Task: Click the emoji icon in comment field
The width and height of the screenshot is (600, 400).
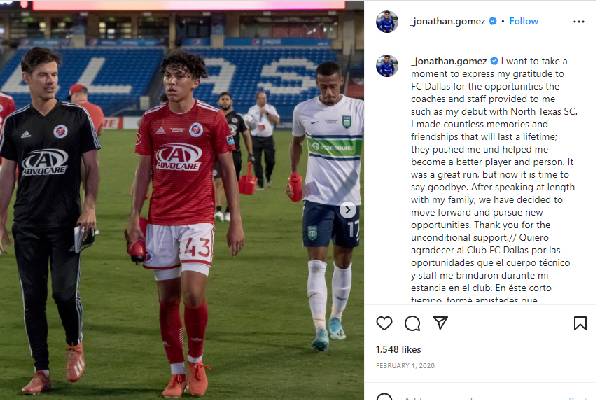Action: pyautogui.click(x=384, y=397)
